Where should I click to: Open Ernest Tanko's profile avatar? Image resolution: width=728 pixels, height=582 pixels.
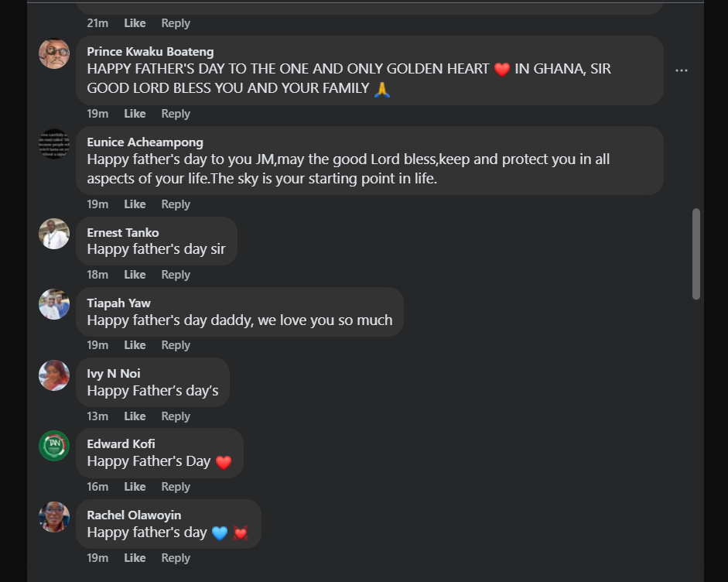pos(54,234)
